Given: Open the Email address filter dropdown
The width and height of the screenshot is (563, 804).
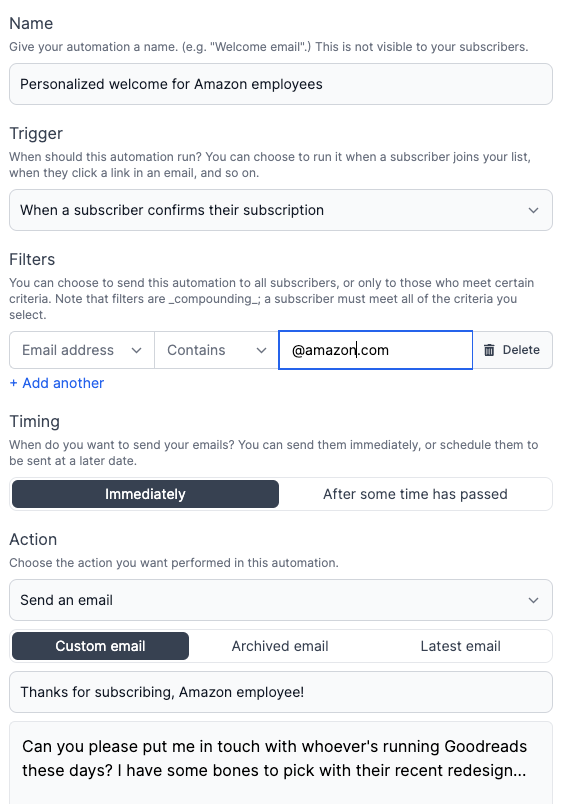Looking at the screenshot, I should pos(82,350).
